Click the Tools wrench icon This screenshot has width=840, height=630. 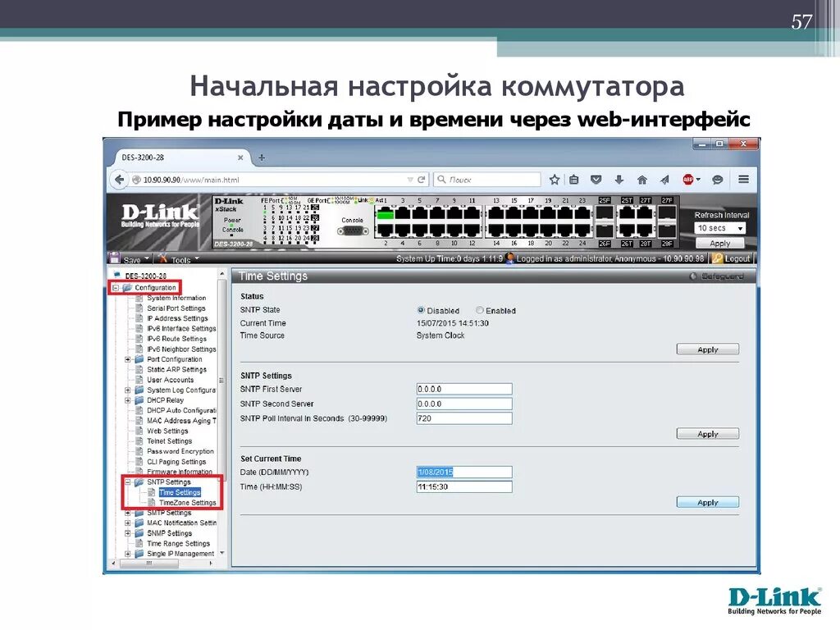click(x=163, y=258)
